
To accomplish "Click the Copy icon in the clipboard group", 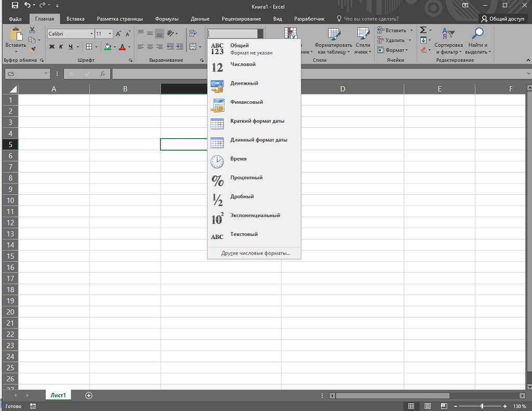I will point(32,40).
